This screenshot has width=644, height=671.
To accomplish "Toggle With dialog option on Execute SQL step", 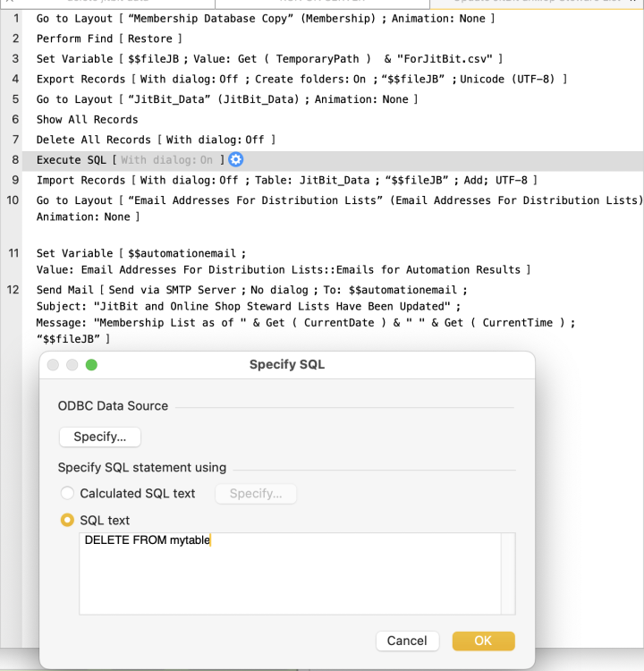I will click(x=167, y=160).
